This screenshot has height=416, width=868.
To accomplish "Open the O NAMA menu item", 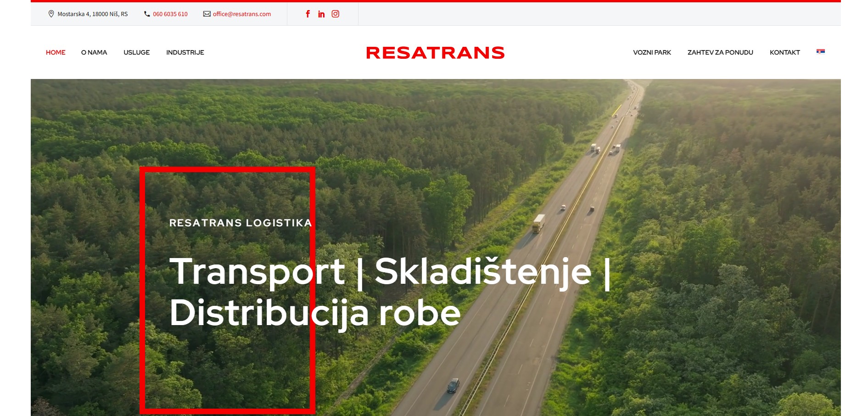I will [x=94, y=52].
